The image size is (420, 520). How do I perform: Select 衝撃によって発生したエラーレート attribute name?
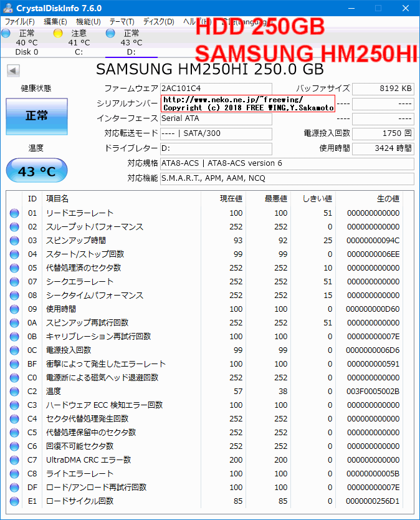point(106,364)
